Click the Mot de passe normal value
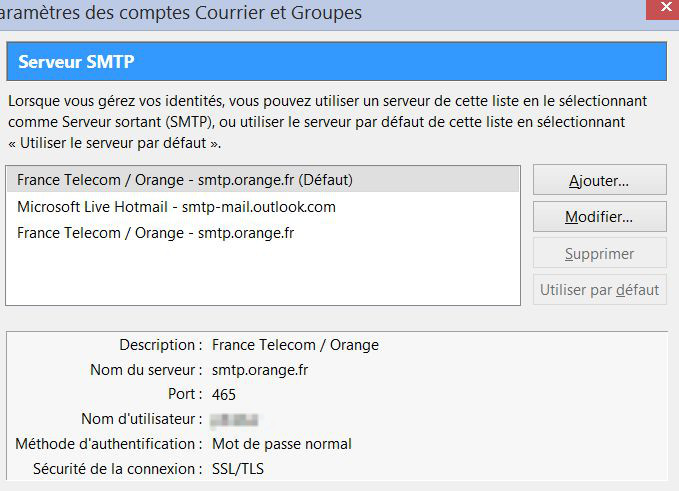 coord(282,443)
